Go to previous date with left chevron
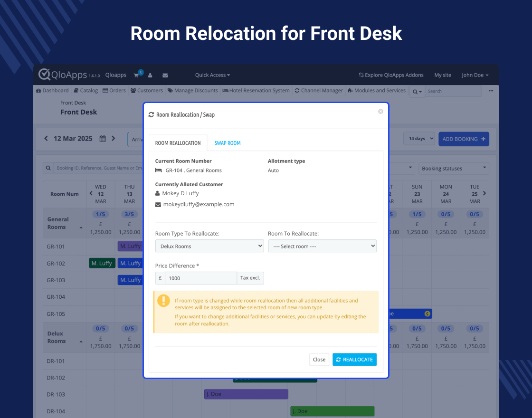Screen dimensions: 532x418 pos(46,139)
